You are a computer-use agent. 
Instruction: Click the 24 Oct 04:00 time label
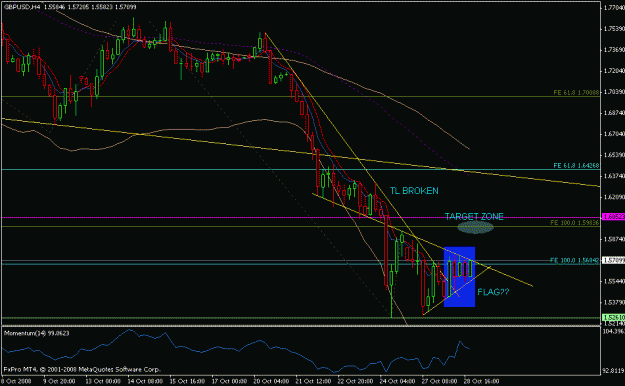click(397, 381)
